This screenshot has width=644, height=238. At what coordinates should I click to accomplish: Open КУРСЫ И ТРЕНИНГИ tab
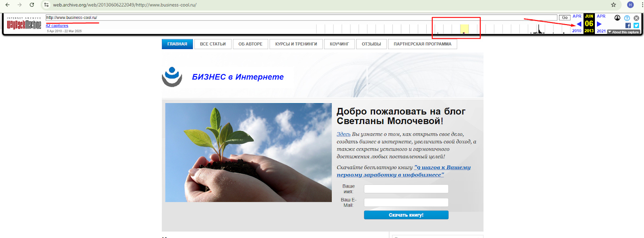296,44
